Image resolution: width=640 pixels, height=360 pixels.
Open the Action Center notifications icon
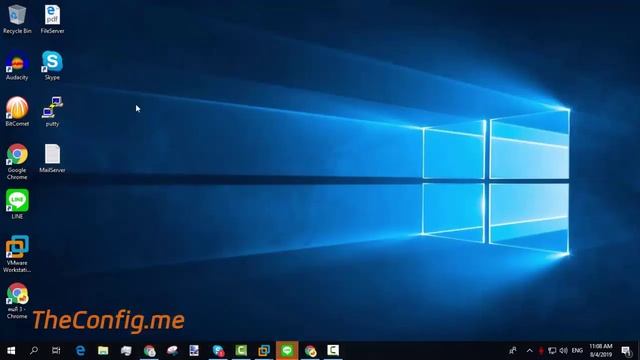626,351
